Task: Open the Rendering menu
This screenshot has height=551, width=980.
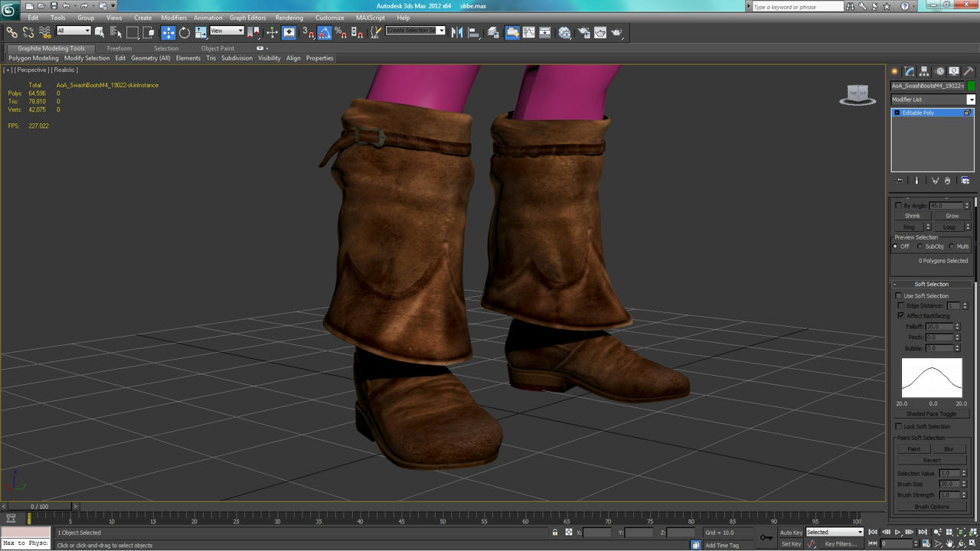Action: click(289, 18)
